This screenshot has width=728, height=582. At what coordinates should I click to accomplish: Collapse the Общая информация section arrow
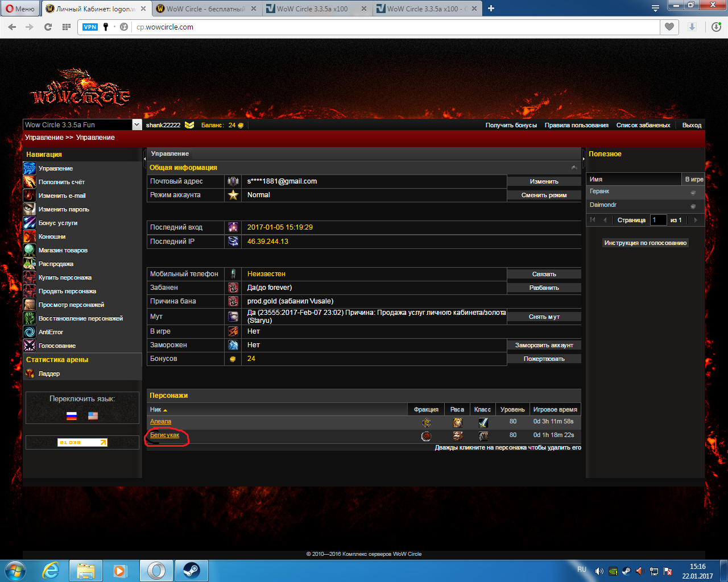[x=574, y=168]
